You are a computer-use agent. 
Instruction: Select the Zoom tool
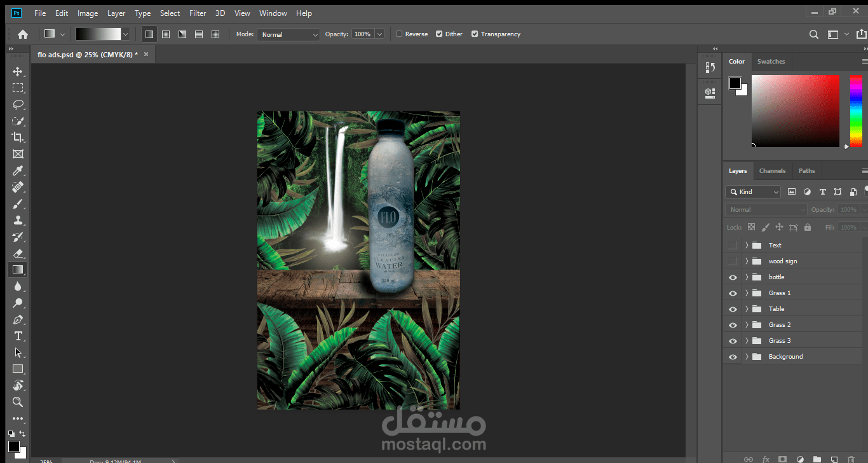18,402
